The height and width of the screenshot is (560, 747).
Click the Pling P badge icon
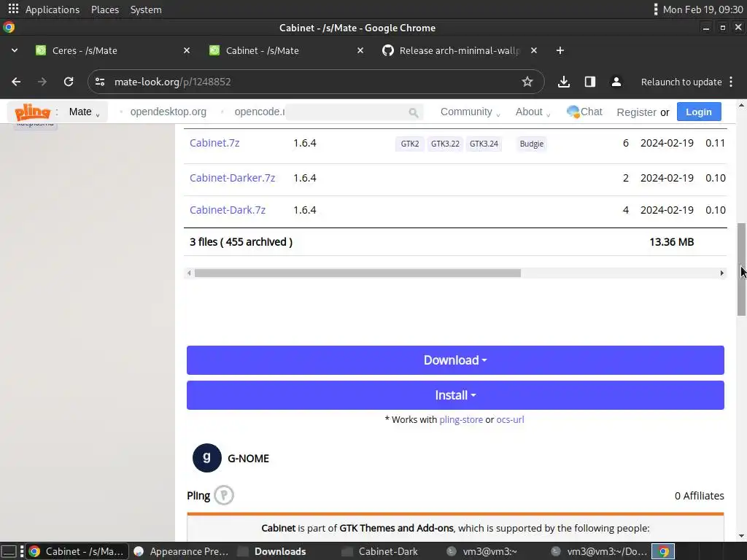pyautogui.click(x=224, y=495)
